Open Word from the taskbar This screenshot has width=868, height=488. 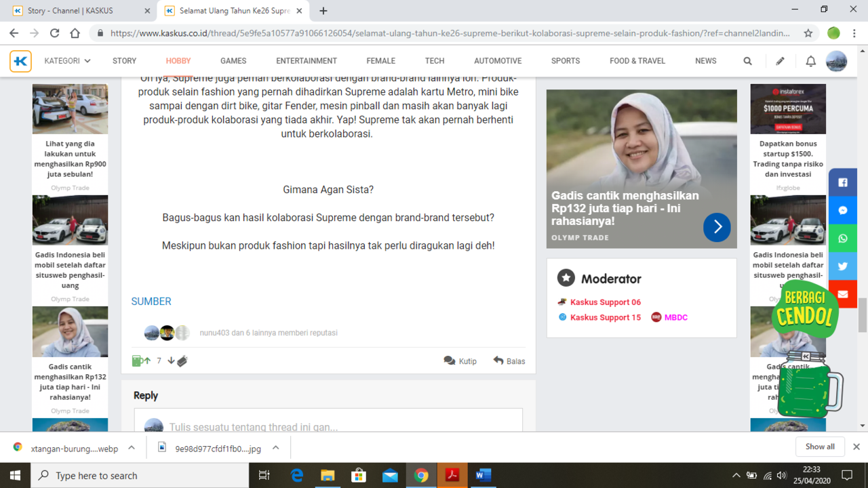click(x=483, y=476)
